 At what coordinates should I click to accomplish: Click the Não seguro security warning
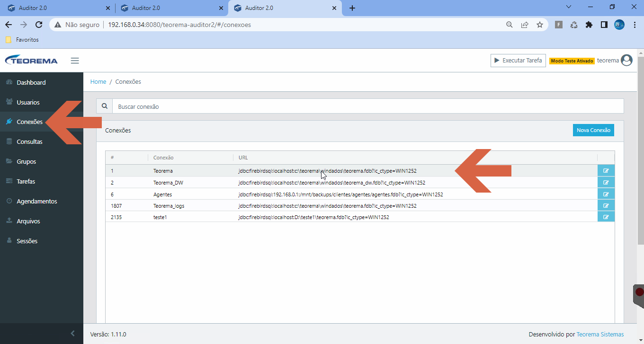(78, 25)
